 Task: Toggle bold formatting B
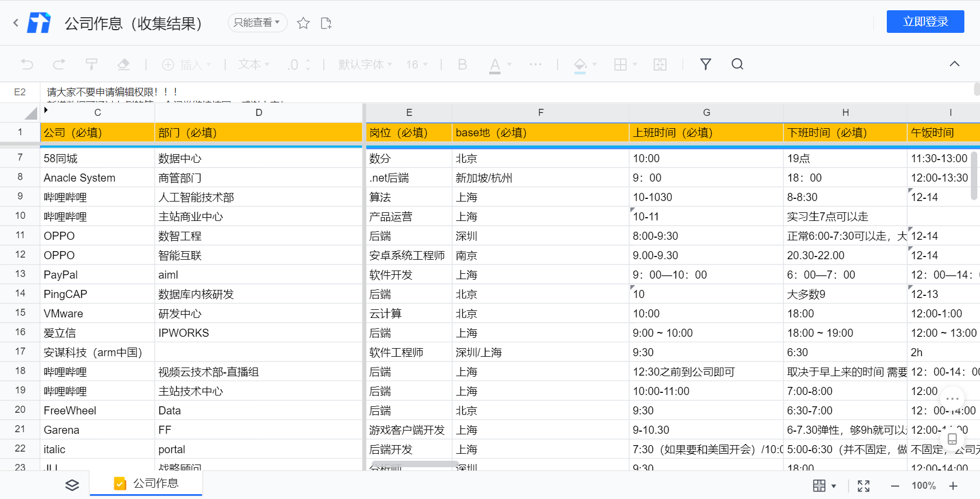click(x=462, y=65)
